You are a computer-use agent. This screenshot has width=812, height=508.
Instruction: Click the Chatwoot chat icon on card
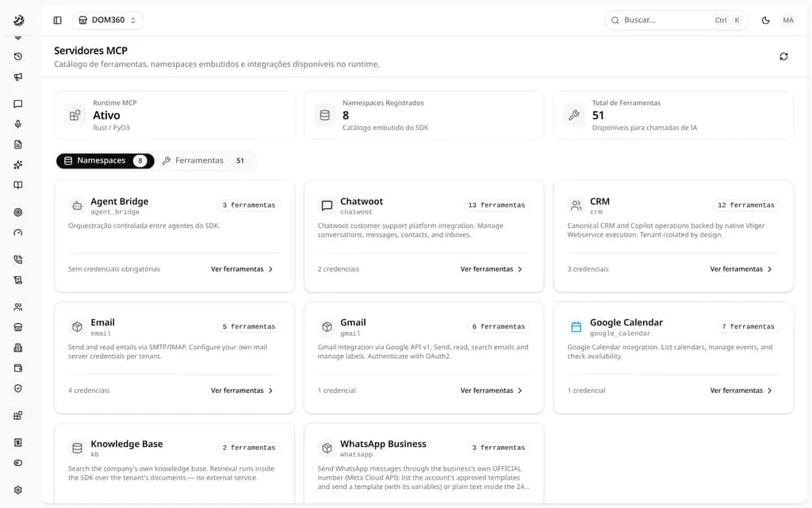click(327, 206)
